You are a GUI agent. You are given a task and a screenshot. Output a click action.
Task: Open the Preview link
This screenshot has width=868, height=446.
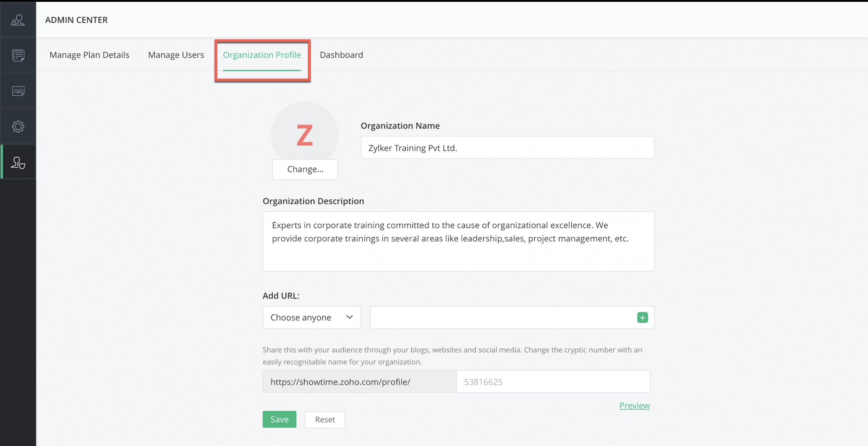tap(634, 406)
